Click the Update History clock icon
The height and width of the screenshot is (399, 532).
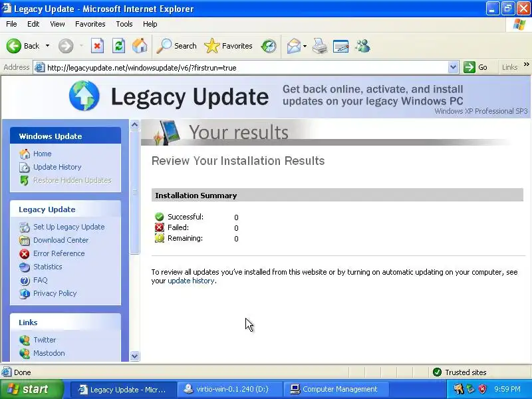tap(25, 168)
